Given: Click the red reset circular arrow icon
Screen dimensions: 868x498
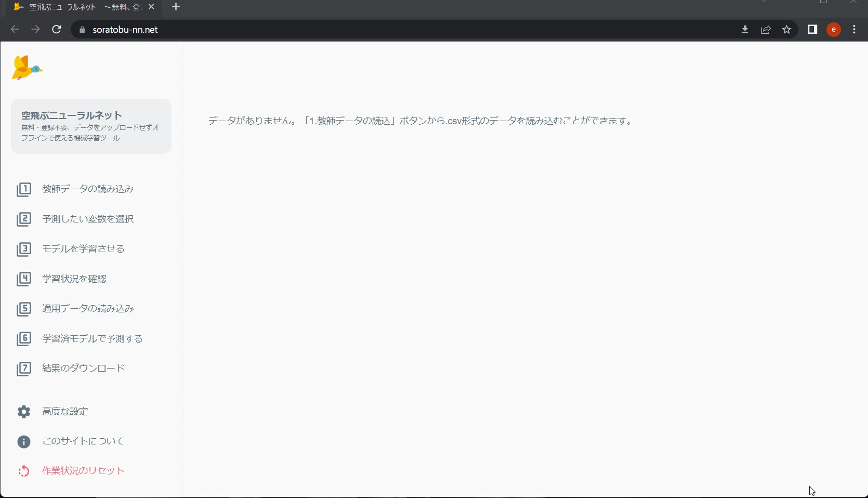Looking at the screenshot, I should click(24, 471).
